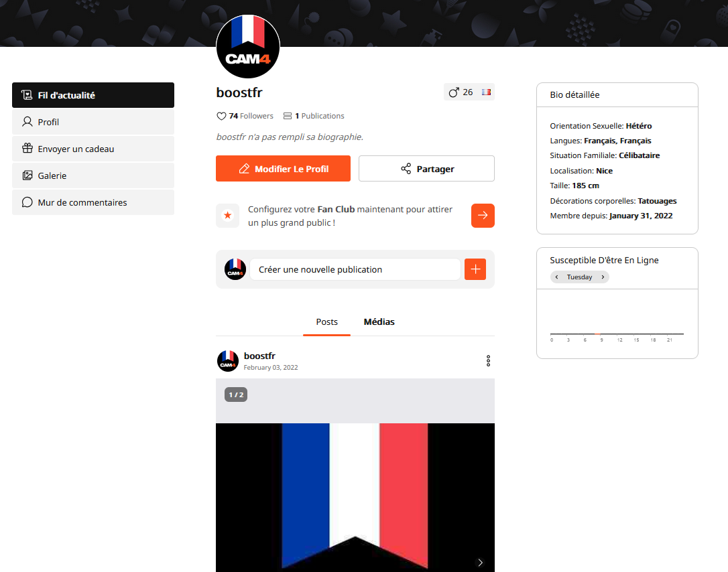Switch to the Médias tab

pyautogui.click(x=379, y=322)
